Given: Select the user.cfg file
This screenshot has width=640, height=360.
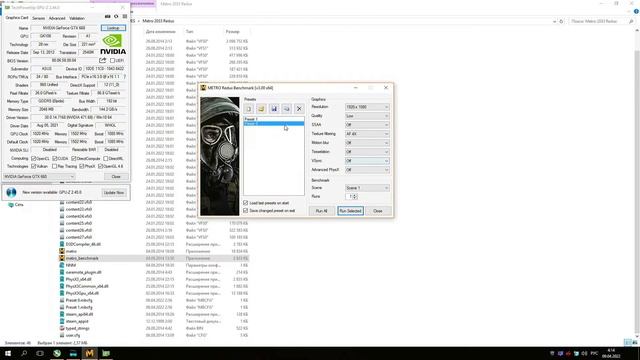Looking at the screenshot, I should (x=73, y=336).
